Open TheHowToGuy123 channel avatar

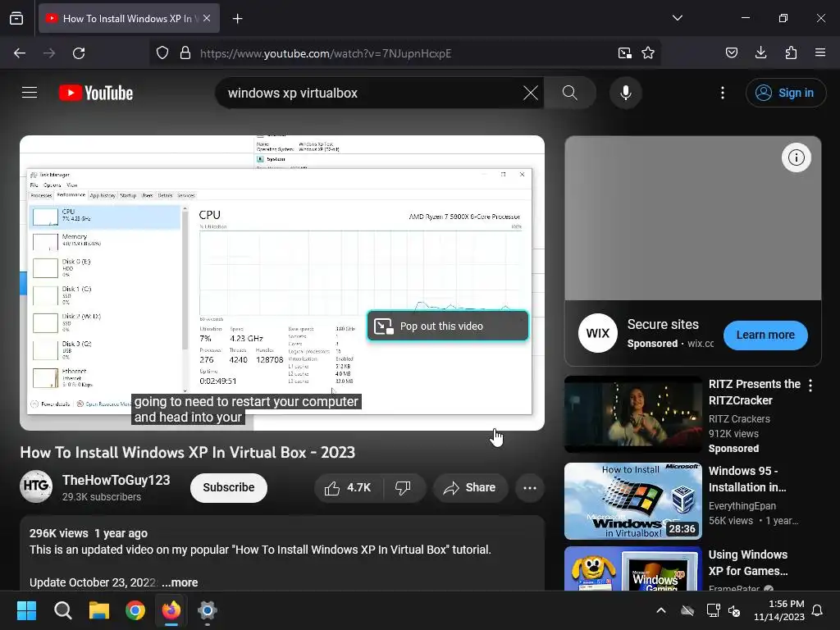[x=36, y=486]
